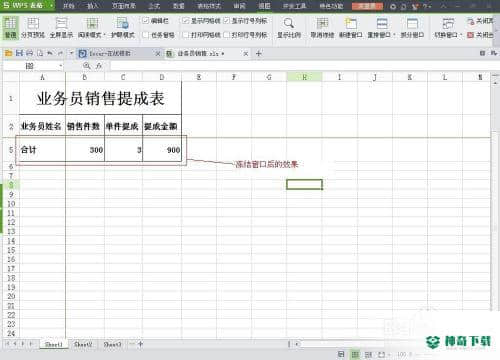500x360 pixels.
Task: Open the 插入 insert ribbon tab
Action: 92,6
